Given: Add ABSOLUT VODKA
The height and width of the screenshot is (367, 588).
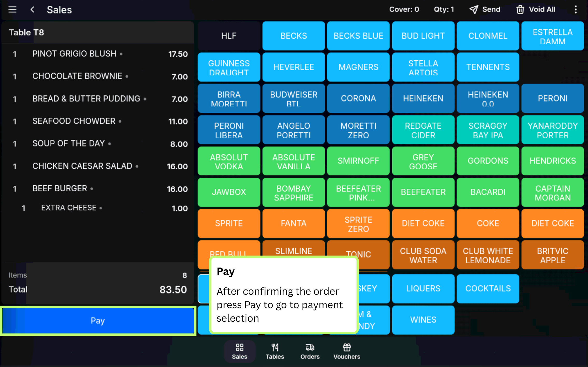Looking at the screenshot, I should click(x=229, y=161).
